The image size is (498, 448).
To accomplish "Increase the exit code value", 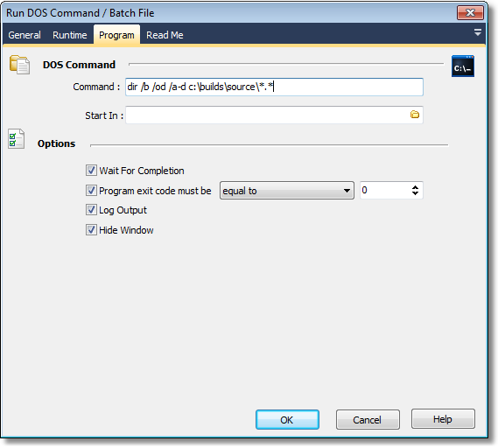I will [415, 187].
